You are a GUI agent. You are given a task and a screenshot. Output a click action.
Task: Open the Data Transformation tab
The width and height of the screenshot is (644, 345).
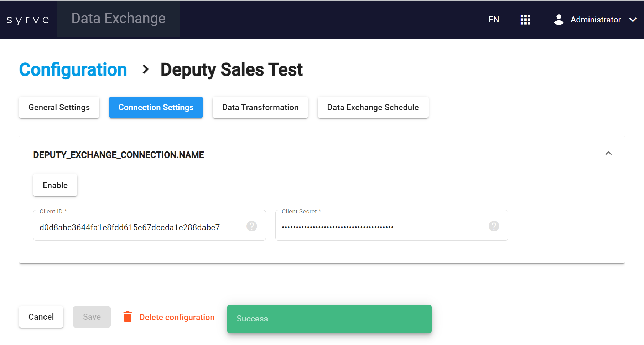pos(260,107)
